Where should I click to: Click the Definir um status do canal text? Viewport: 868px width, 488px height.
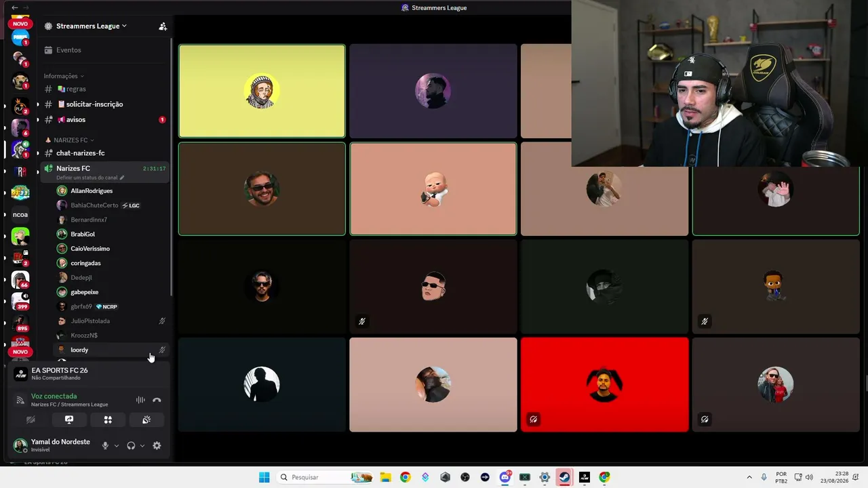tap(87, 178)
